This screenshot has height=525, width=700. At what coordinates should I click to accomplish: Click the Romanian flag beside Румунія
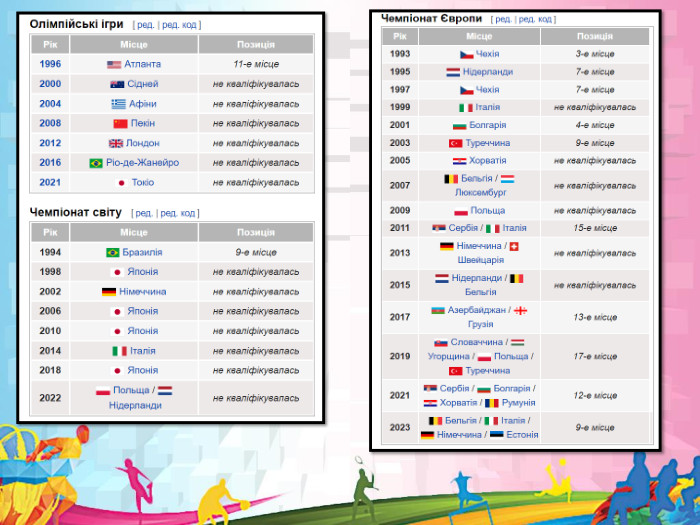[490, 402]
